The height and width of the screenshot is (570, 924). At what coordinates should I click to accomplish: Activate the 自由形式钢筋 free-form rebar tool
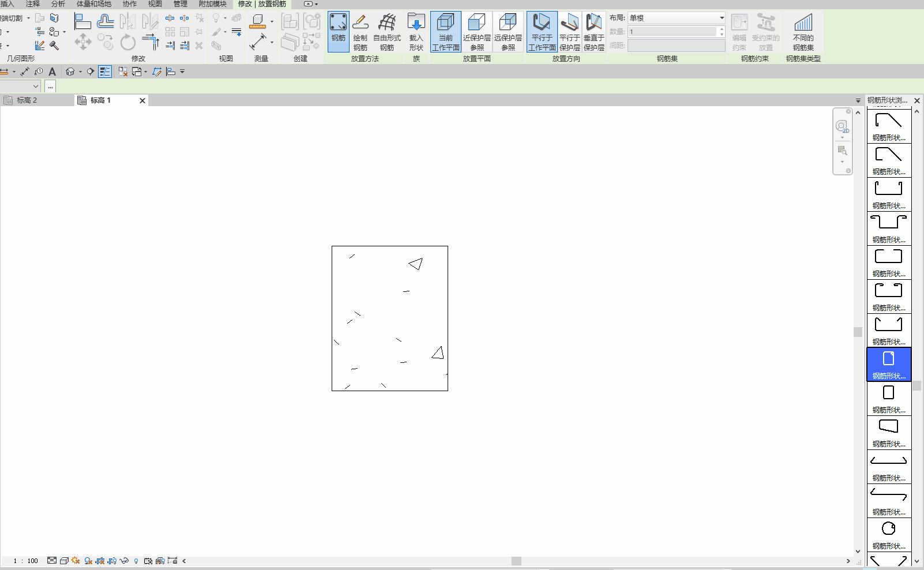point(387,32)
